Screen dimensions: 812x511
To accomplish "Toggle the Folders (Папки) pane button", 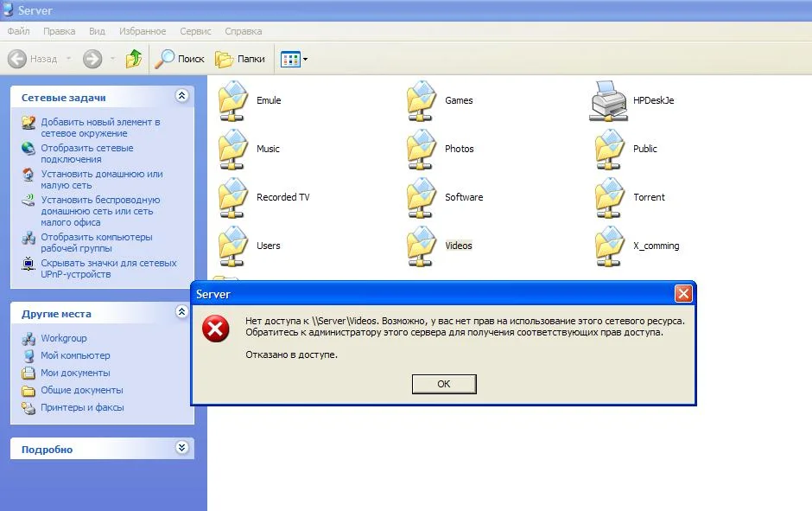I will click(240, 59).
